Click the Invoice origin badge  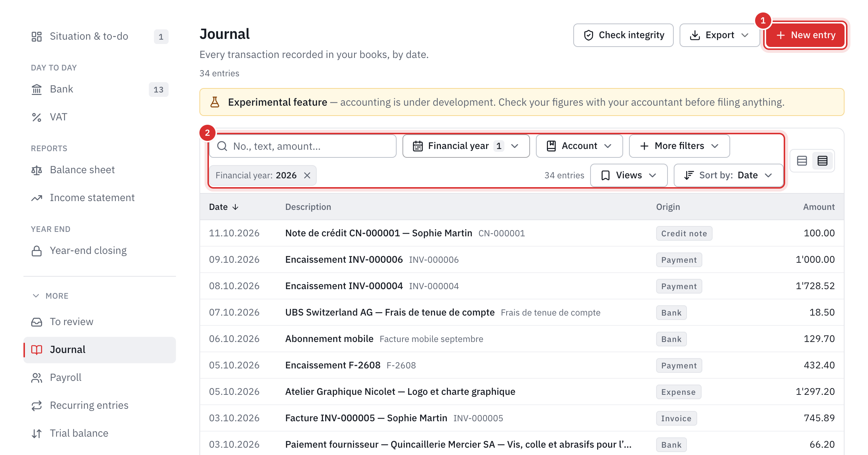pyautogui.click(x=676, y=418)
